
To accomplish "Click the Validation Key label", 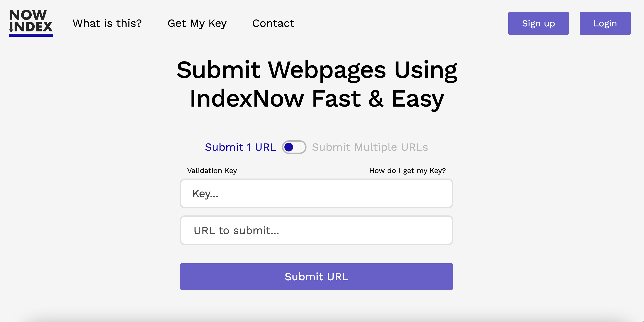I will 212,171.
